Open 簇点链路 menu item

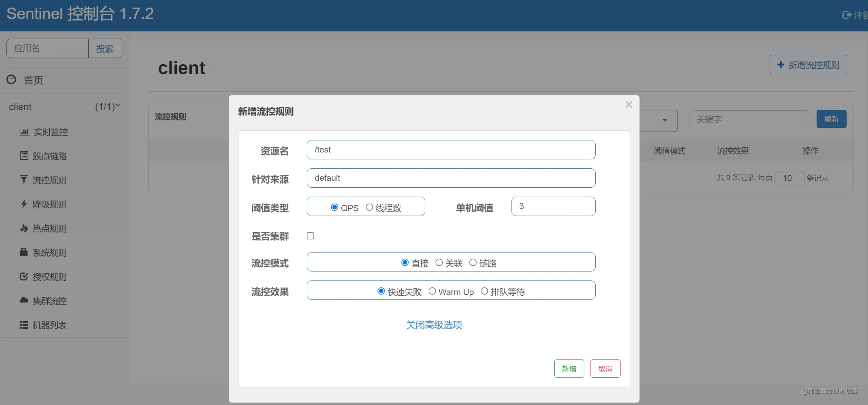(50, 156)
